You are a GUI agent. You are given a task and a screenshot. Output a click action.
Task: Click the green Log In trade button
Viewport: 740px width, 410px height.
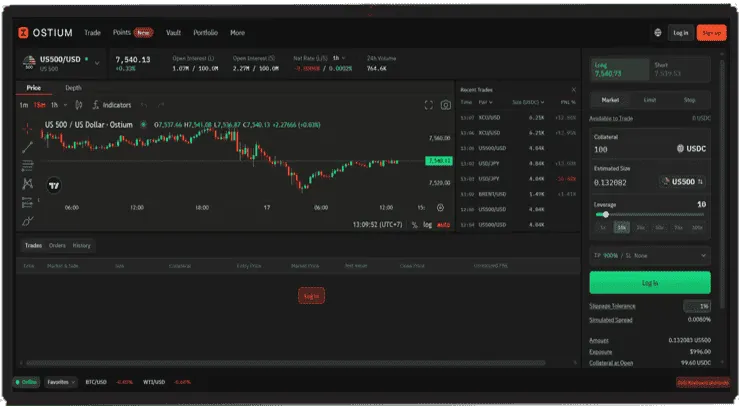pyautogui.click(x=650, y=283)
